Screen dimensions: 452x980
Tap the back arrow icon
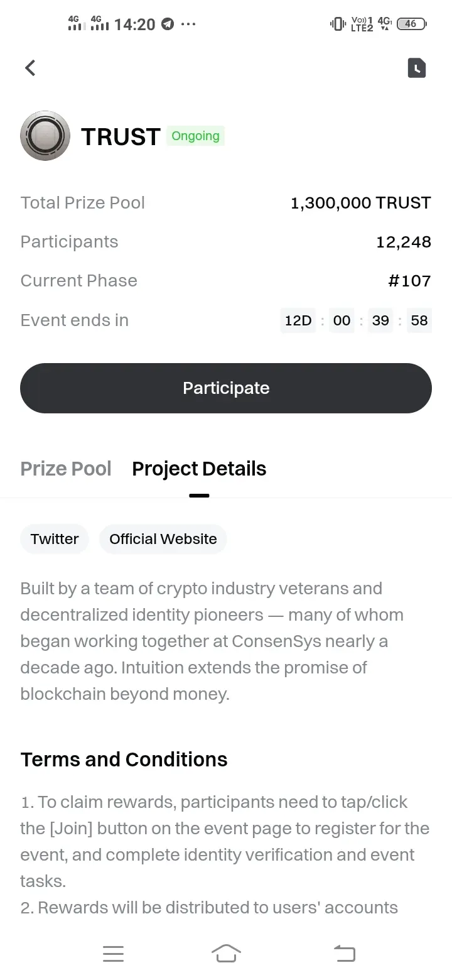(x=30, y=68)
